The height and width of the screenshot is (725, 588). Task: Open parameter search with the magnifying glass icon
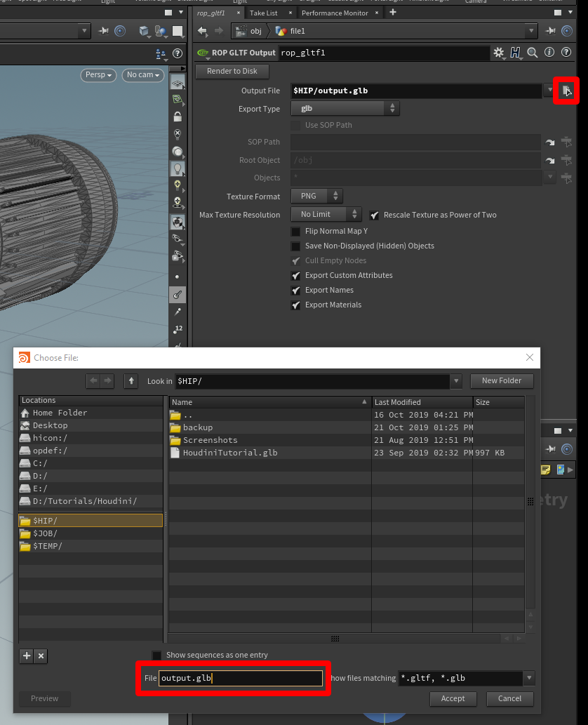(532, 53)
